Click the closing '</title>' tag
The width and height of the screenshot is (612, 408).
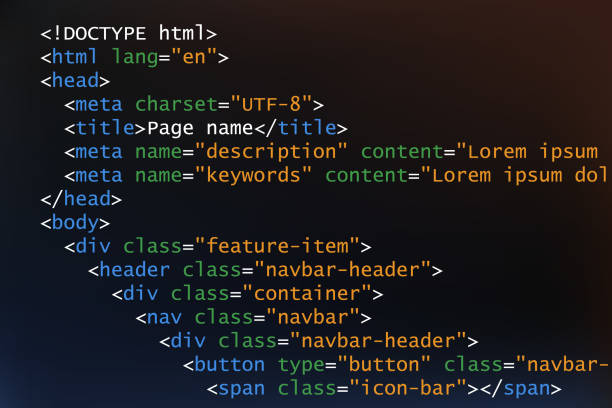[301, 128]
